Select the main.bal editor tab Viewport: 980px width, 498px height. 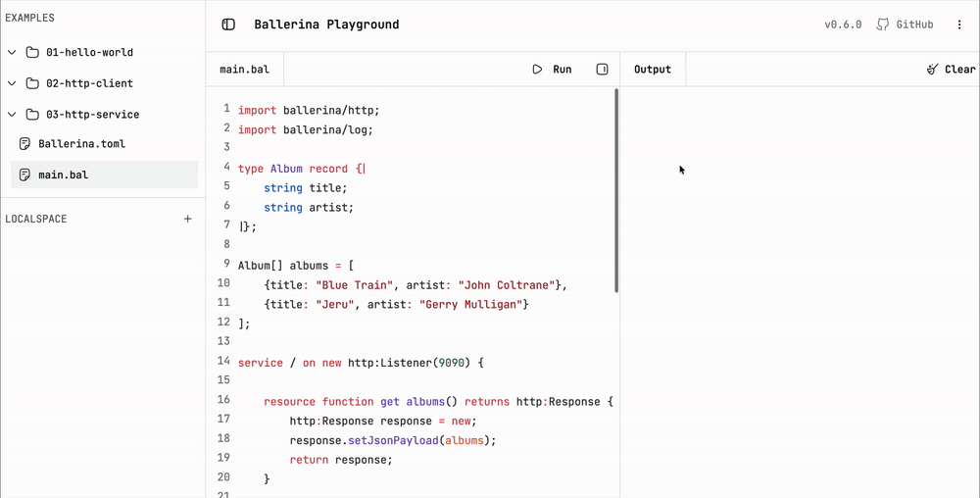[244, 70]
